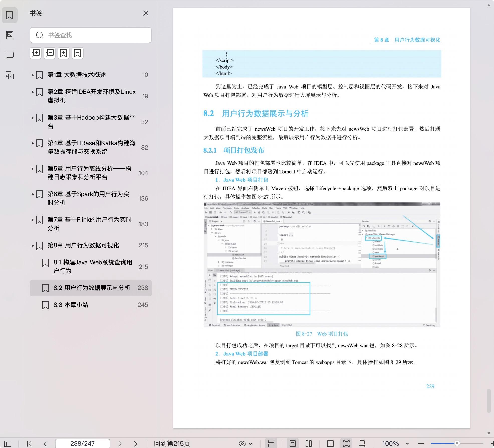Expand 第7章 基于Flink bookmark
The height and width of the screenshot is (448, 494).
(33, 220)
